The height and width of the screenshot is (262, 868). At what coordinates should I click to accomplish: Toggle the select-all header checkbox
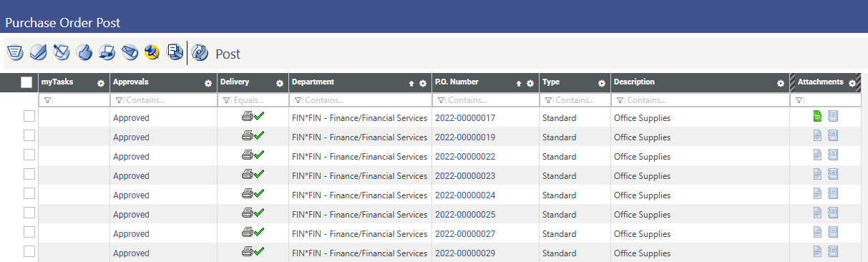(x=26, y=82)
